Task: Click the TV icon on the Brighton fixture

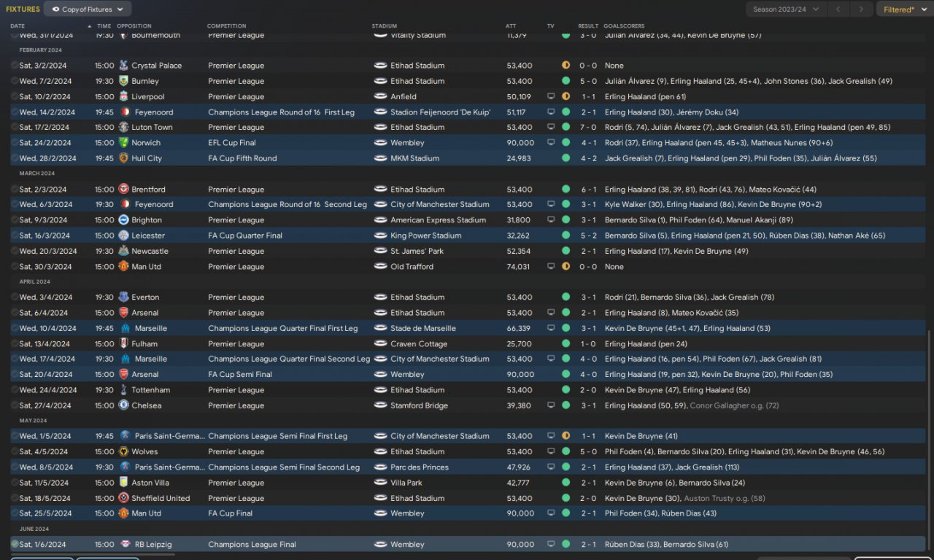Action: coord(551,220)
